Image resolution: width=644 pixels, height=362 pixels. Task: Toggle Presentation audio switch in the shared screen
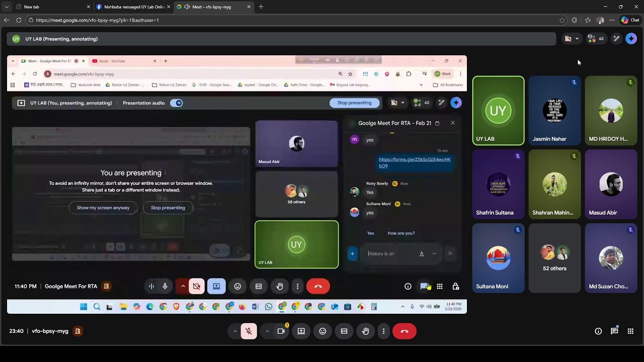(176, 103)
